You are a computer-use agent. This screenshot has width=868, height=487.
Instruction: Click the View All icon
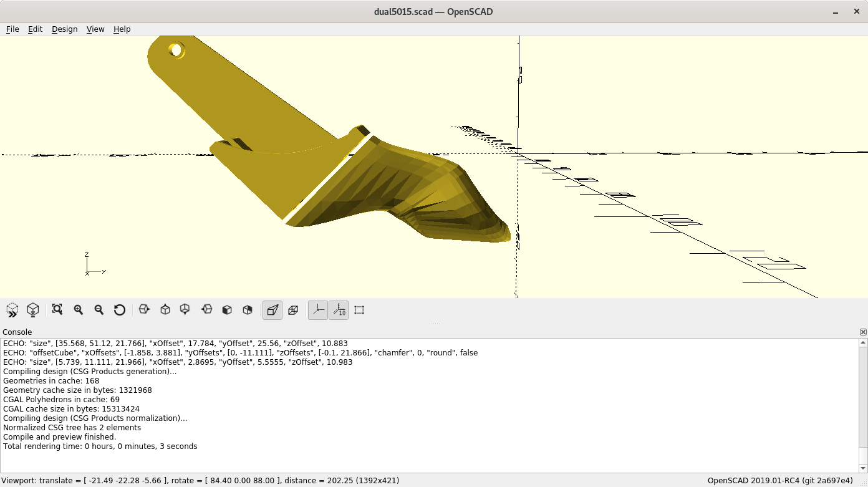click(x=57, y=310)
